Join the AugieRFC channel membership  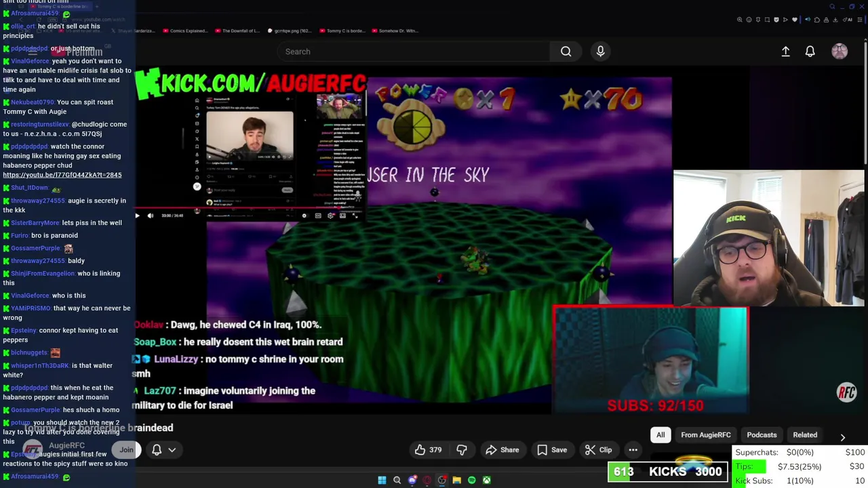point(126,450)
